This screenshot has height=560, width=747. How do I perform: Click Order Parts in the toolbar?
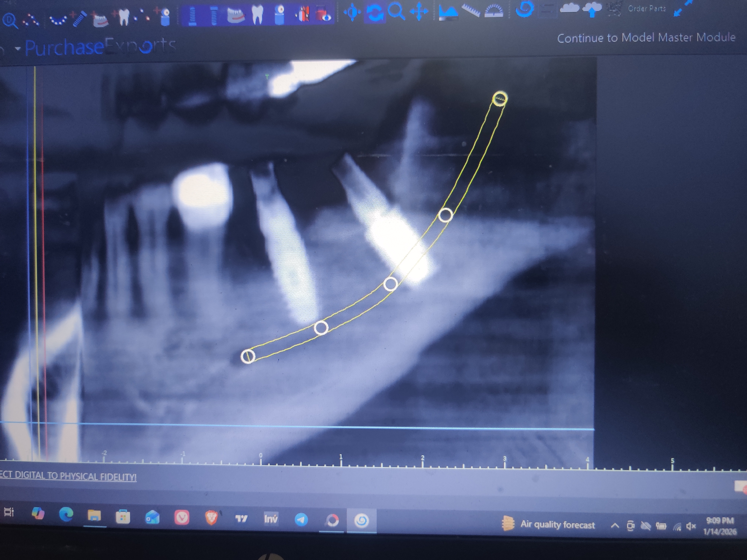pos(647,8)
